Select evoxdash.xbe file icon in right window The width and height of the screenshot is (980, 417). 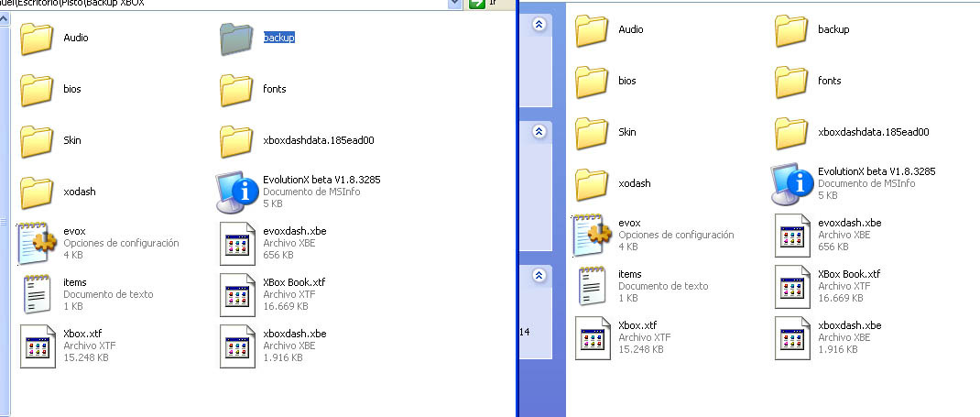click(792, 235)
